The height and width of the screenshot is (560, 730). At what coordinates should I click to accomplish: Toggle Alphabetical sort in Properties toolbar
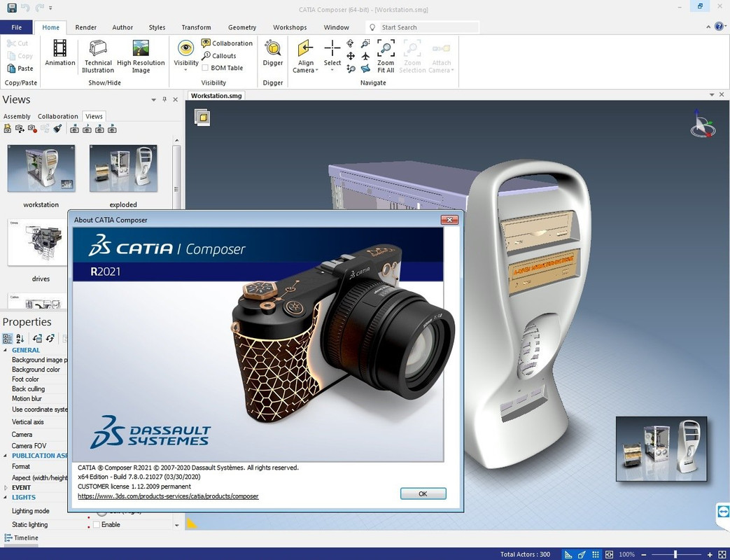pos(20,338)
